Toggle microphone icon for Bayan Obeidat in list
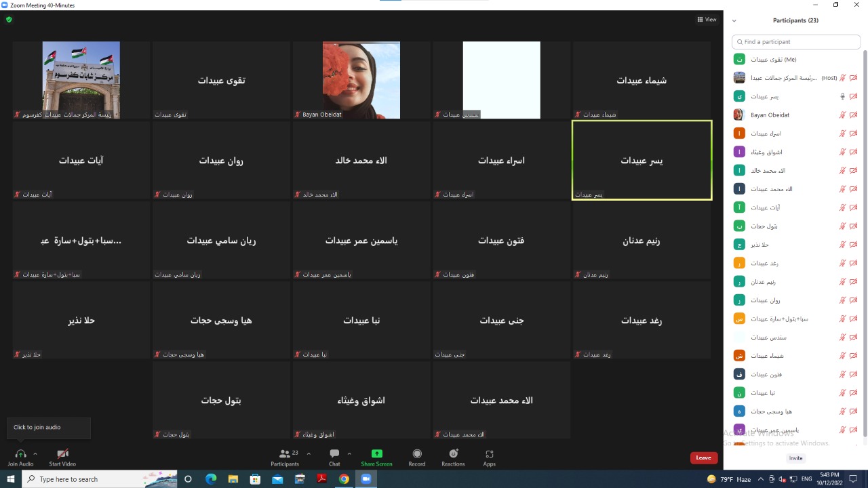Viewport: 868px width, 488px height. tap(843, 115)
